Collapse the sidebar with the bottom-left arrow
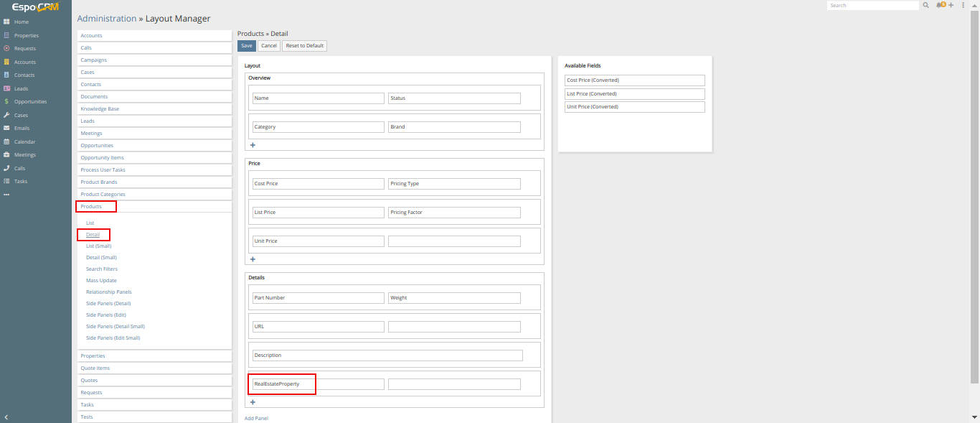This screenshot has width=980, height=423. coord(6,417)
